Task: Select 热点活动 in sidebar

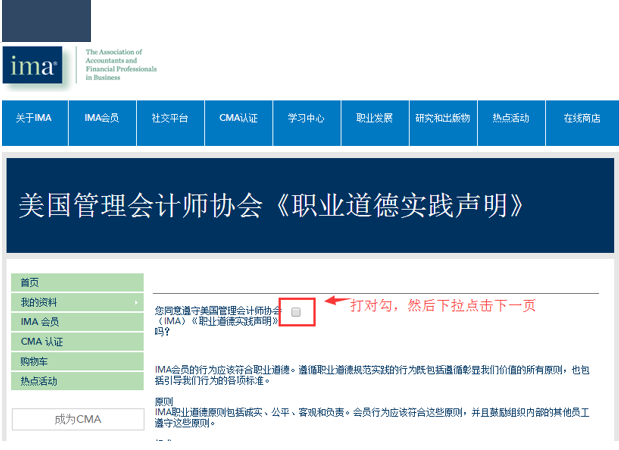Action: tap(77, 381)
